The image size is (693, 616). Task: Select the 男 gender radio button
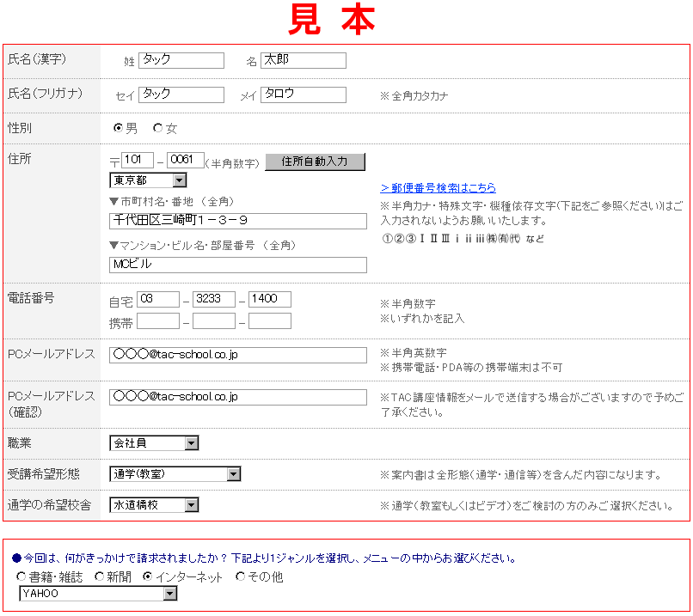[119, 128]
